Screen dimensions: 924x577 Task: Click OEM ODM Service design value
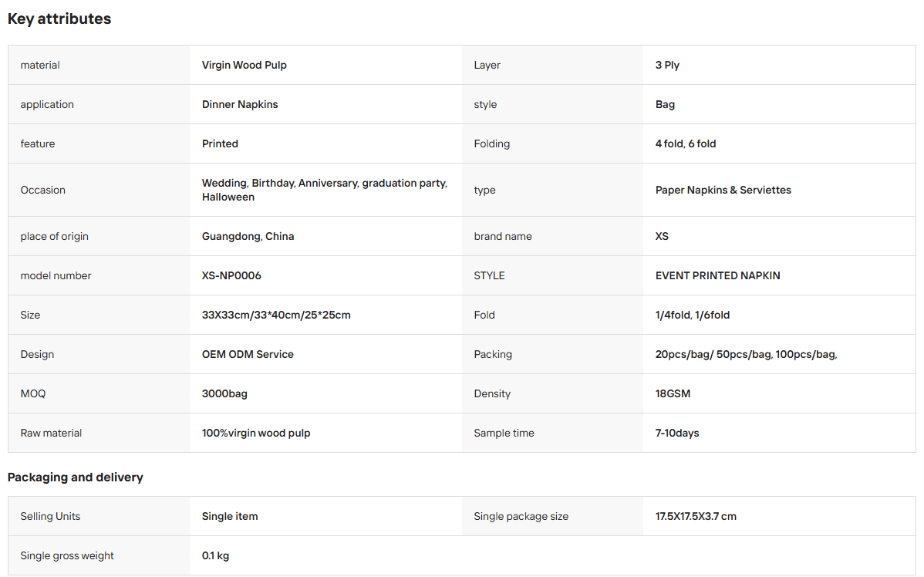[x=248, y=354]
